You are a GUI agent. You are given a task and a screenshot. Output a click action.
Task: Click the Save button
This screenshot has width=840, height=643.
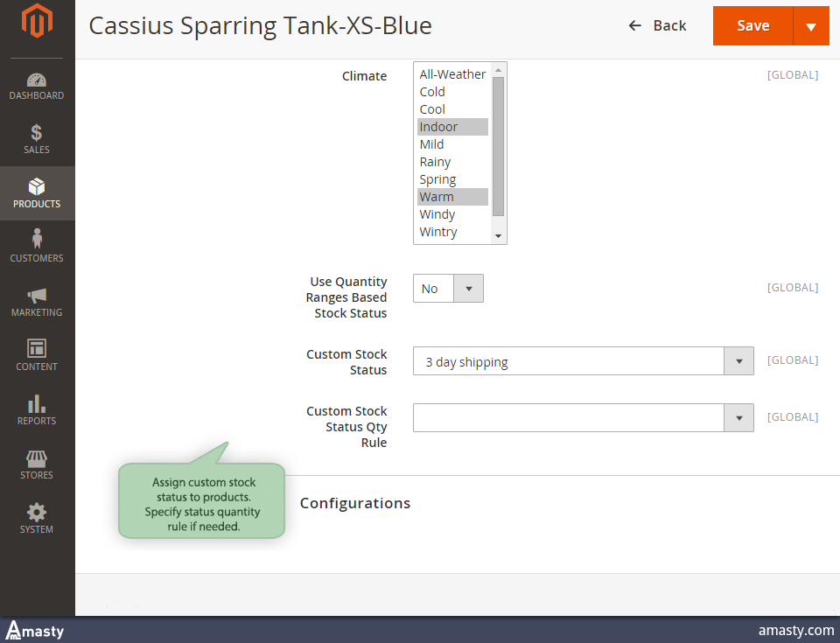pos(752,26)
